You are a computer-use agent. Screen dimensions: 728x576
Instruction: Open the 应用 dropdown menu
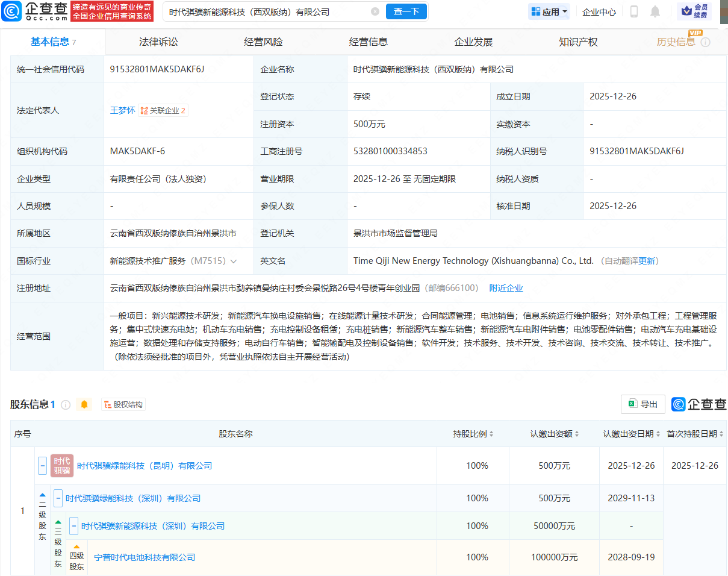click(549, 11)
